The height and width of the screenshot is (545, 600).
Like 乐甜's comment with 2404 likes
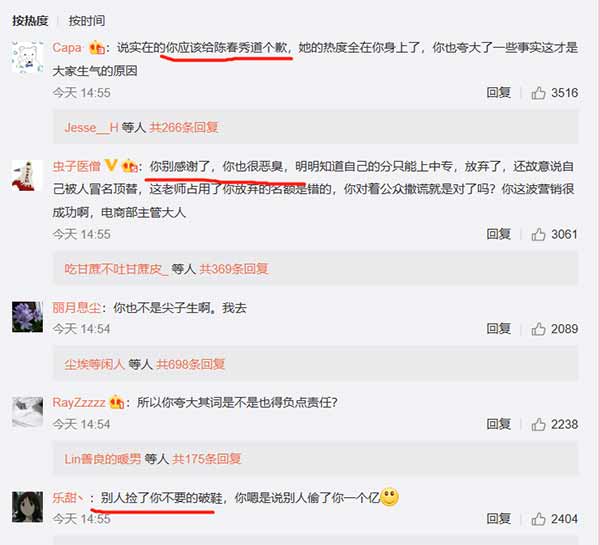pos(538,519)
